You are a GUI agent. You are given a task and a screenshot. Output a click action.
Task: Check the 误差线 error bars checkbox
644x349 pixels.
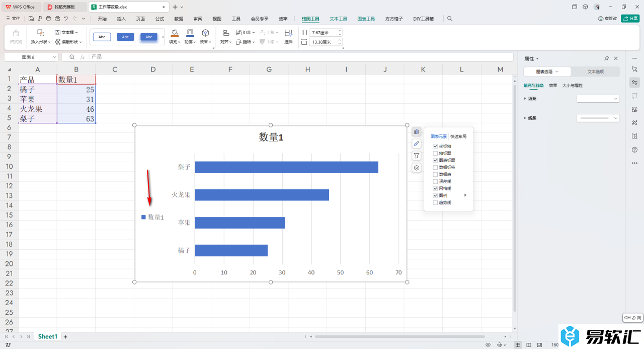click(435, 181)
